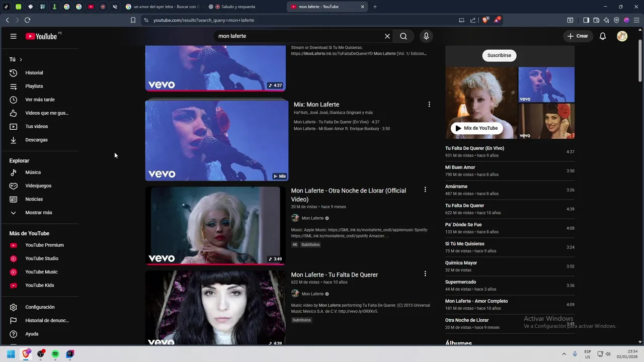Screen dimensions: 644x362
Task: Open Otra Noche de Llorar video thumbnail
Action: [215, 226]
